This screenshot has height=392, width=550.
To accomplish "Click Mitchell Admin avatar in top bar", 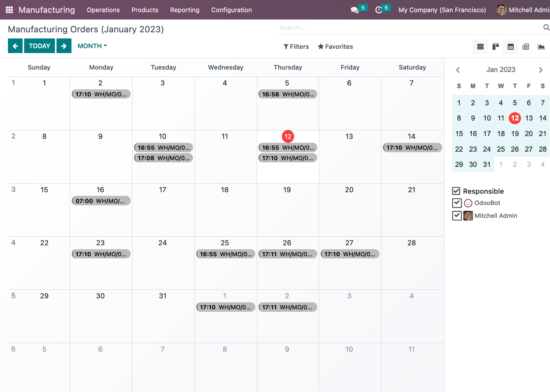I will point(501,10).
